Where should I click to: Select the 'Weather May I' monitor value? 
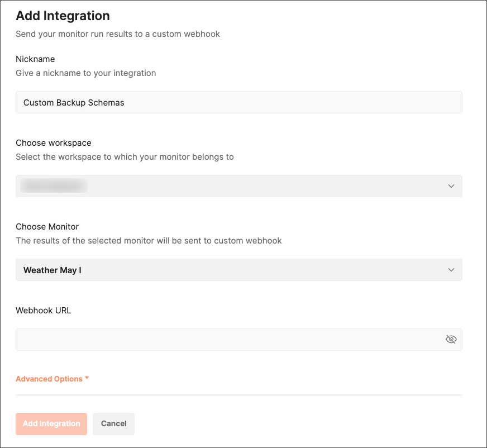tap(52, 270)
